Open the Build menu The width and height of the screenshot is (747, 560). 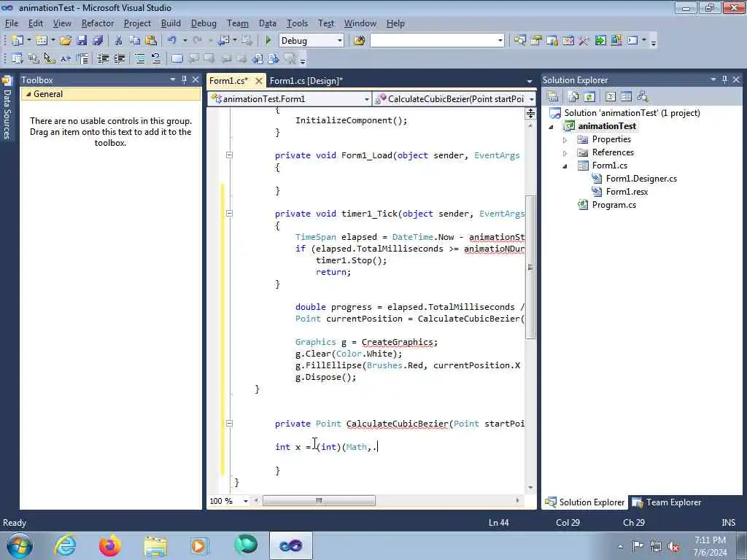click(x=171, y=23)
